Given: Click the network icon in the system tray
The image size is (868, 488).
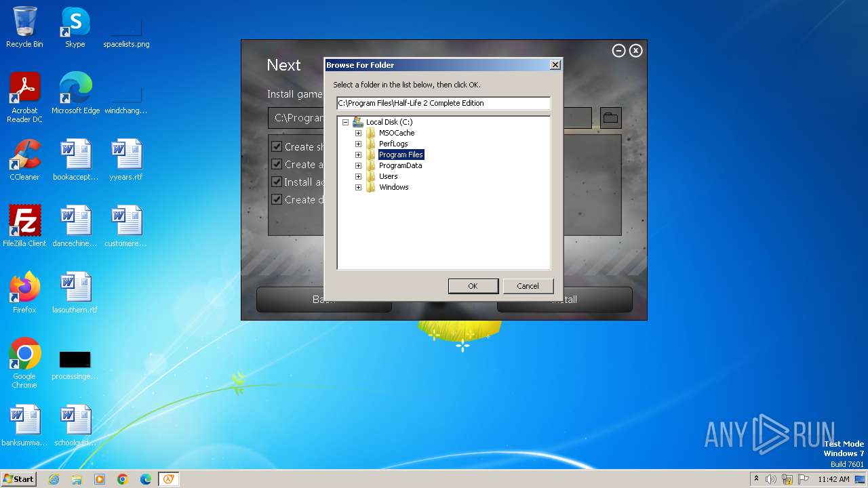Looking at the screenshot, I should coord(787,479).
